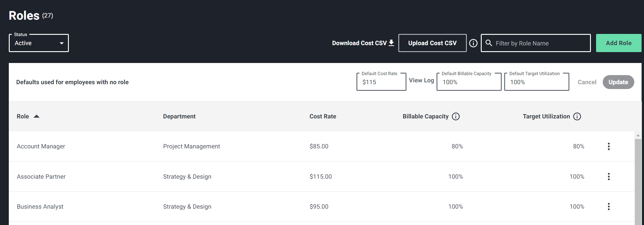This screenshot has height=225, width=644.
Task: Open the View Log link
Action: pos(421,80)
